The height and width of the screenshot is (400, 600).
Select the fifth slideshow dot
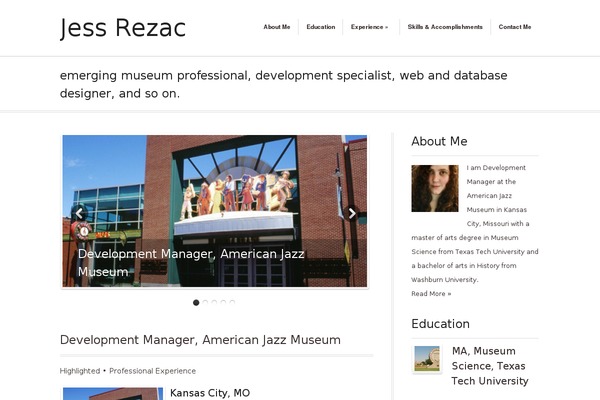pyautogui.click(x=232, y=302)
